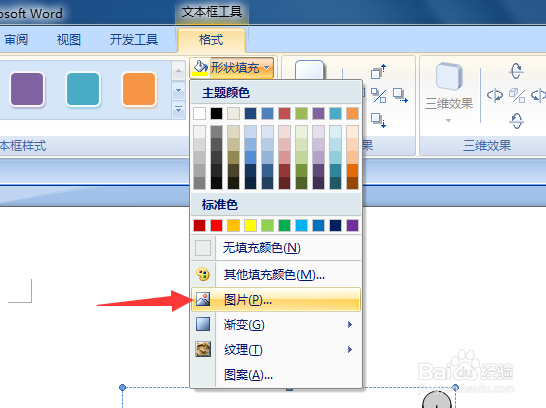Click the nudge shadow right icon
This screenshot has height=408, width=546.
coord(400,96)
